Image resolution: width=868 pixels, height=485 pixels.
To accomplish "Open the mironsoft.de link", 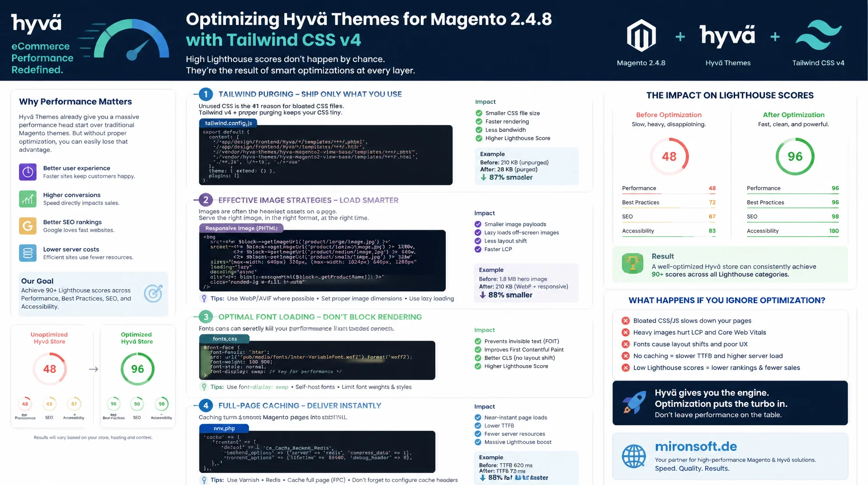I will (696, 447).
